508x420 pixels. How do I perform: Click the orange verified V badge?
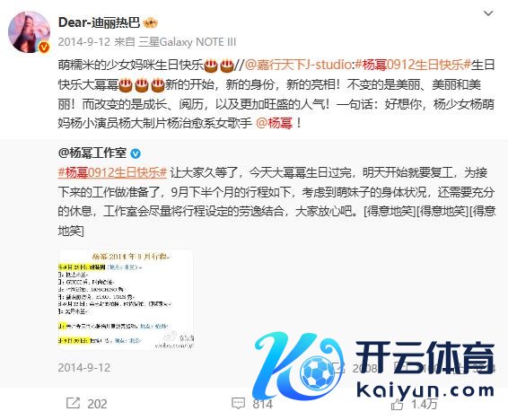(44, 48)
